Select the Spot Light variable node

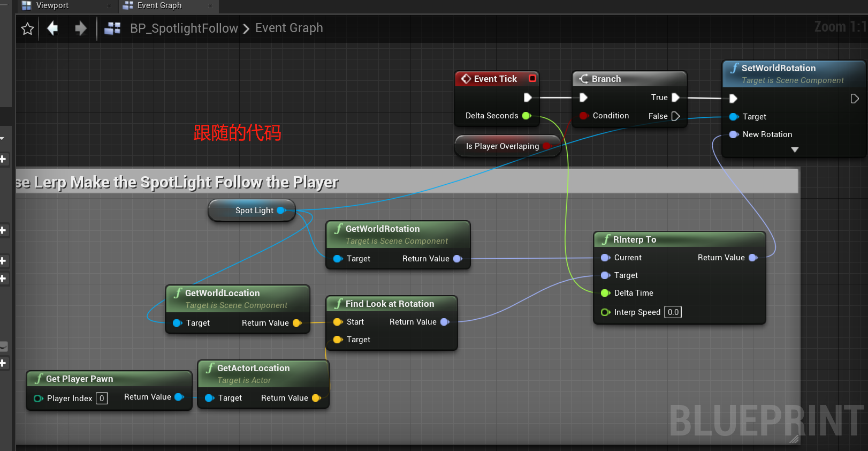(x=252, y=211)
